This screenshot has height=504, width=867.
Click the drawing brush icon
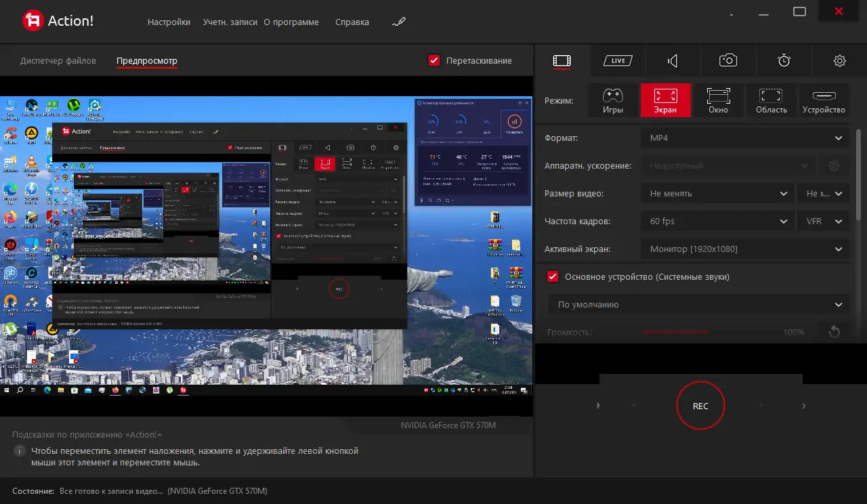coord(399,22)
